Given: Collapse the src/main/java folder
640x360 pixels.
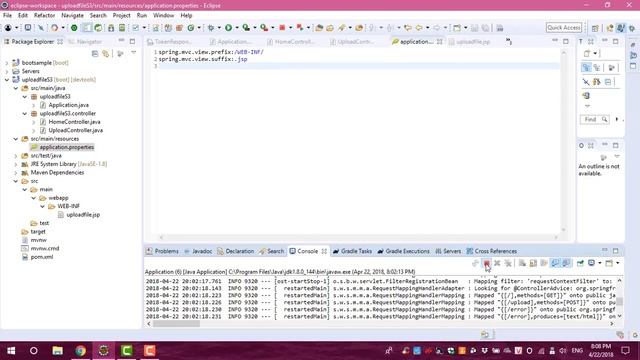Looking at the screenshot, I should click(16, 88).
